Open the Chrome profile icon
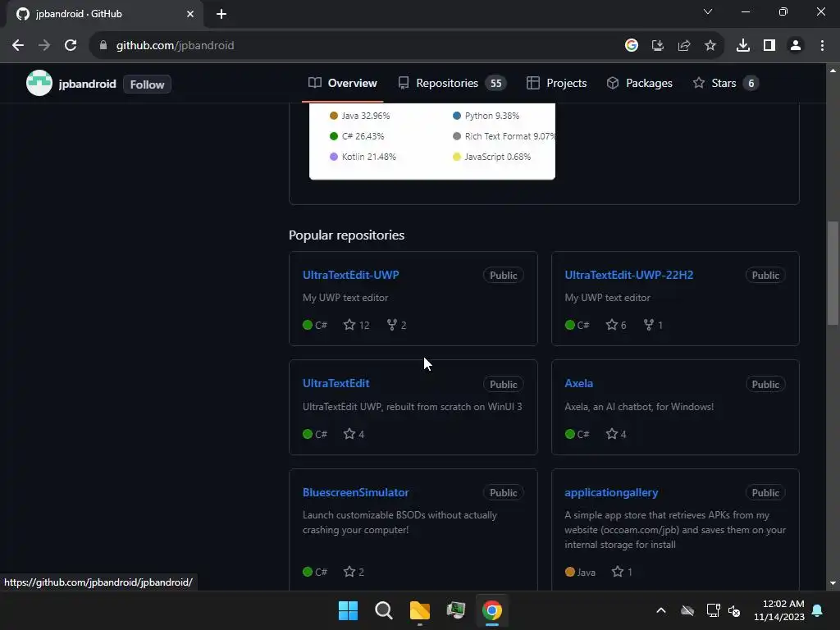840x630 pixels. pos(796,46)
